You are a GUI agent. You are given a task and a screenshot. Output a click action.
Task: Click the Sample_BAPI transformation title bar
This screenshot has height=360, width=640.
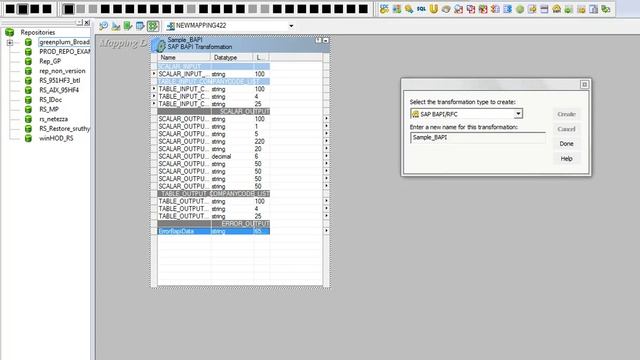click(240, 44)
